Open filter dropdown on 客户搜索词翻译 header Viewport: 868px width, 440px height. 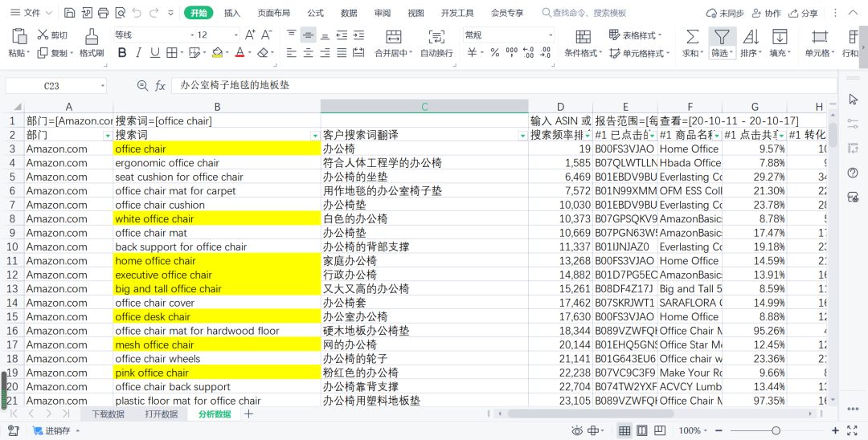(522, 136)
